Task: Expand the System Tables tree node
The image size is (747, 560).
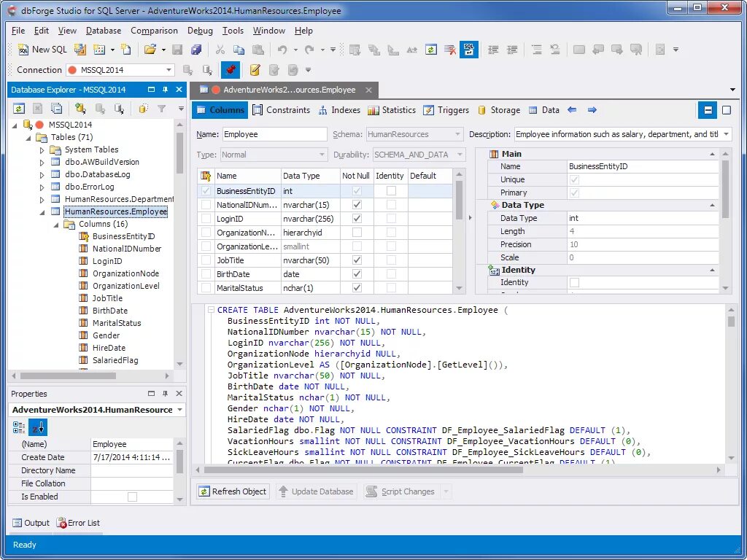Action: coord(42,149)
